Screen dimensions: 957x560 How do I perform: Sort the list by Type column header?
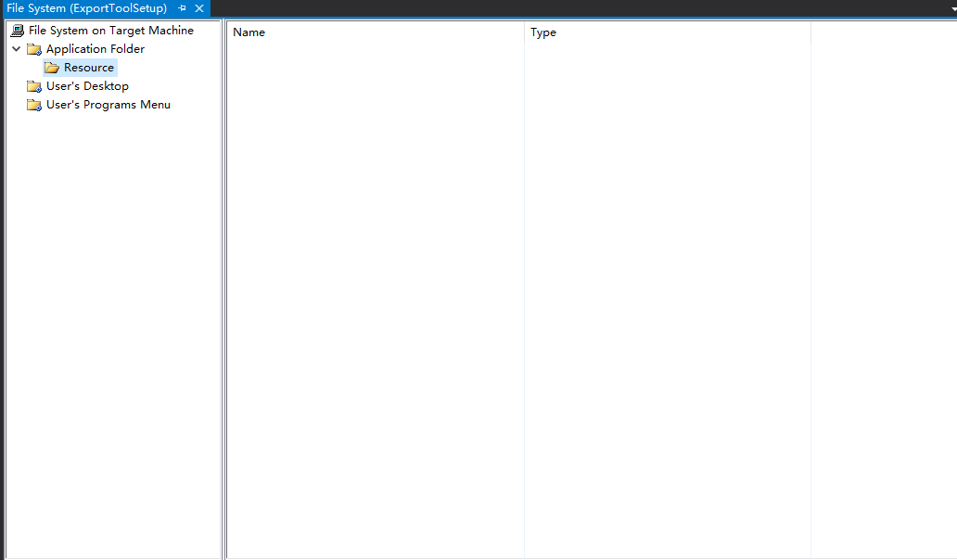coord(543,32)
